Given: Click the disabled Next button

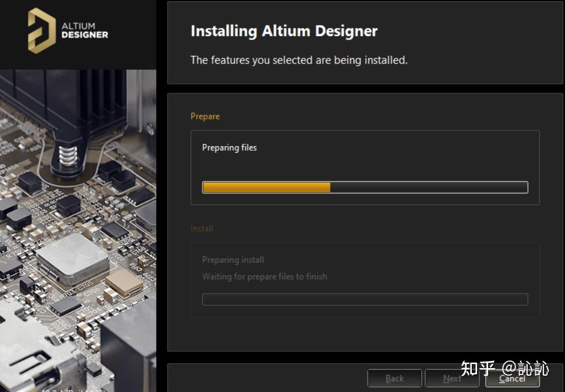Looking at the screenshot, I should [452, 378].
